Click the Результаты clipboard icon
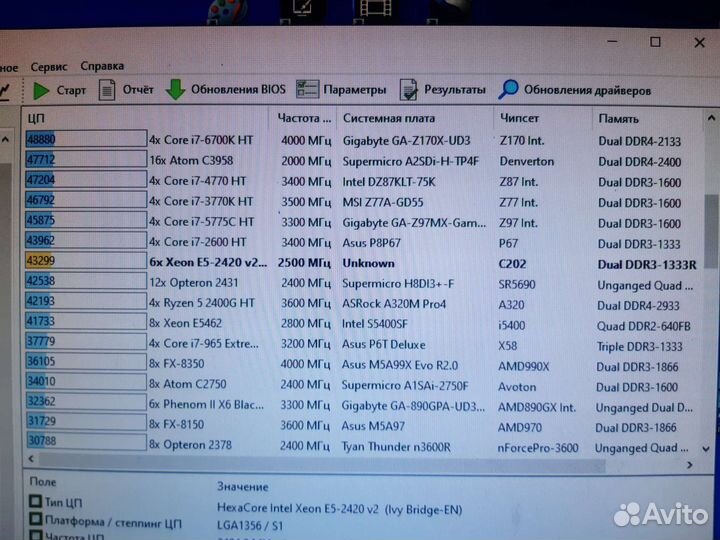This screenshot has width=720, height=540. [x=408, y=90]
